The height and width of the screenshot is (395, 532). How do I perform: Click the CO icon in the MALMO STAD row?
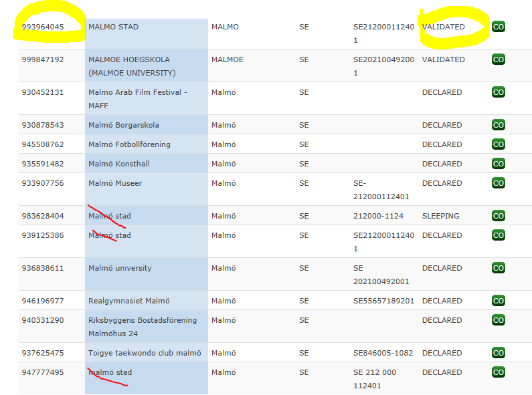[x=499, y=27]
